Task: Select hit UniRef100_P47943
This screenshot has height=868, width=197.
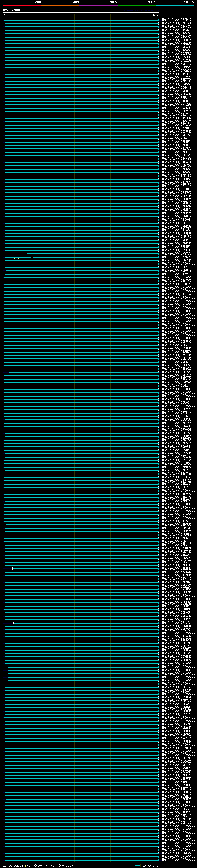Action: coord(176,274)
